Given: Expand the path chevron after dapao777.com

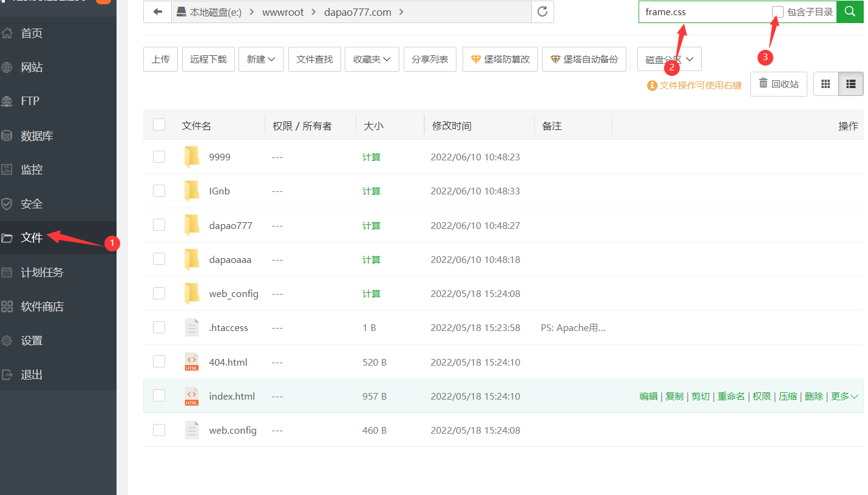Looking at the screenshot, I should (402, 12).
